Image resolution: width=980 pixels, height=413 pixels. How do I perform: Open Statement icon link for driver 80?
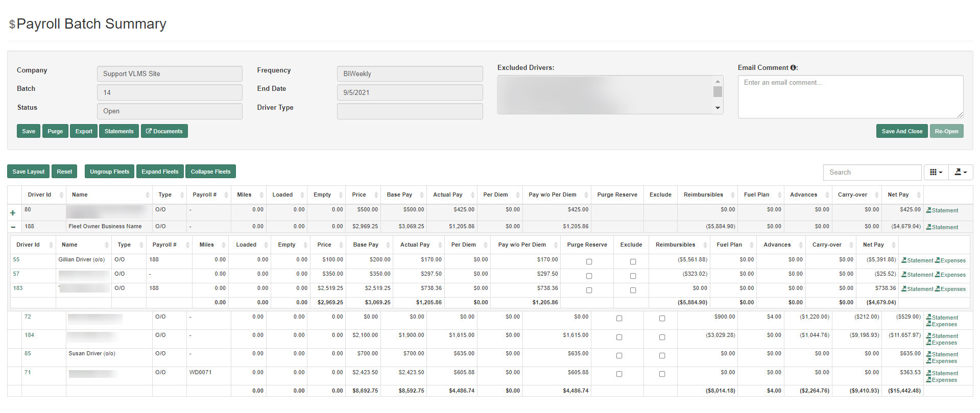(x=942, y=210)
